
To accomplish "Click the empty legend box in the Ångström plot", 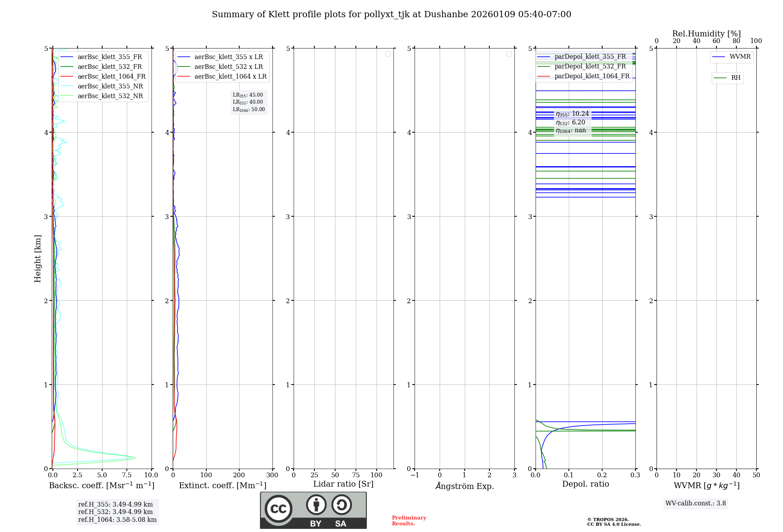I will [509, 54].
